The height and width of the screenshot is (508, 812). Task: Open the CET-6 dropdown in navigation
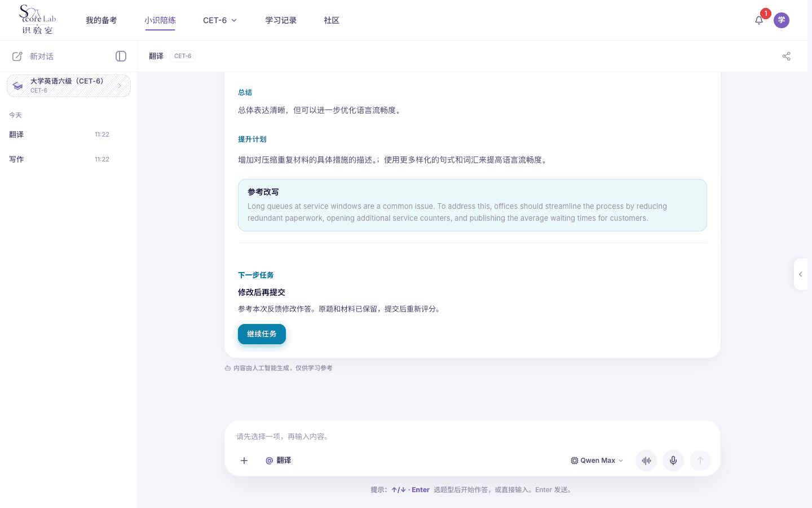click(x=220, y=20)
